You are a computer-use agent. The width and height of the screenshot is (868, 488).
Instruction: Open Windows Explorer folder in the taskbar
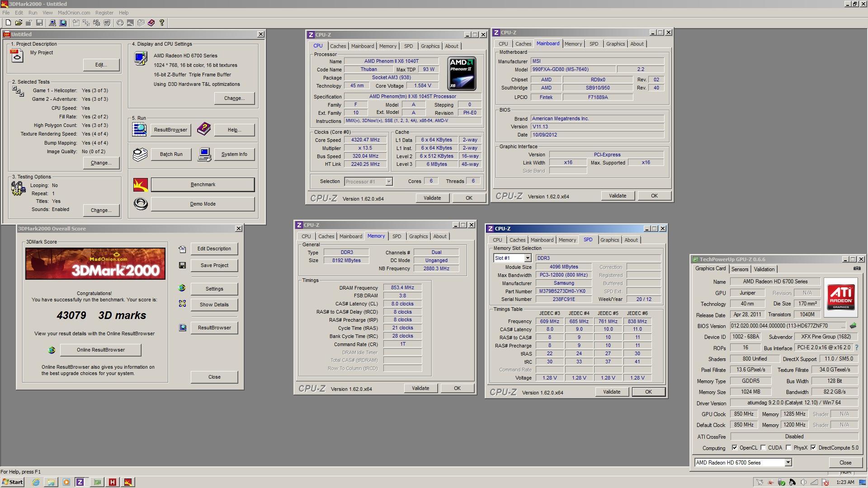tap(51, 482)
